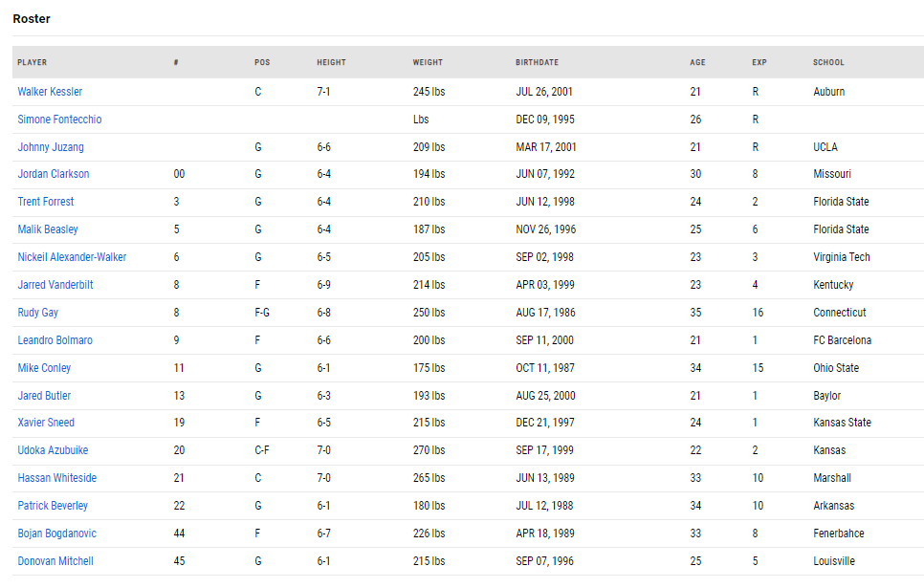Visit the Leandro Bolmaro profile
Screen dimensions: 924x588
55,340
